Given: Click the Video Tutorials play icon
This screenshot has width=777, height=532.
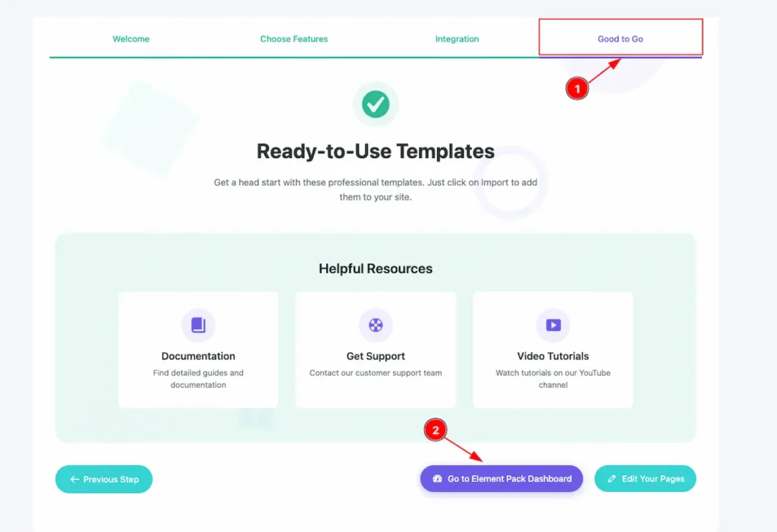Looking at the screenshot, I should (x=553, y=325).
